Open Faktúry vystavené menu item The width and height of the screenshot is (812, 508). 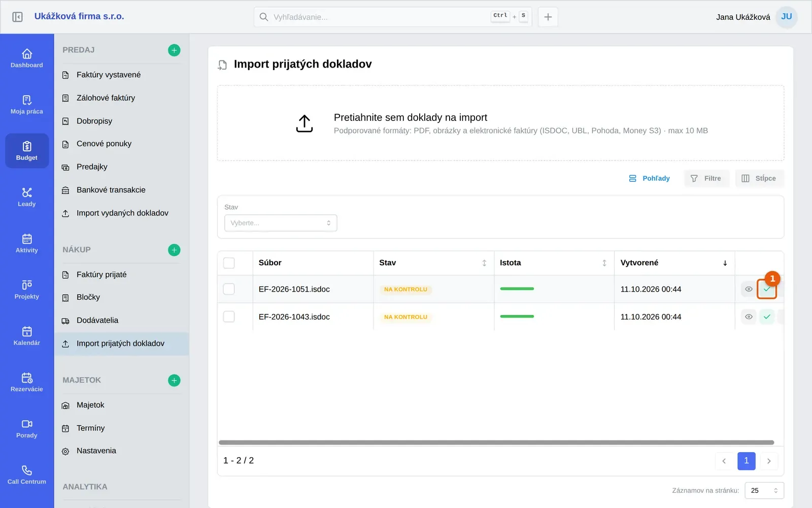point(121,75)
